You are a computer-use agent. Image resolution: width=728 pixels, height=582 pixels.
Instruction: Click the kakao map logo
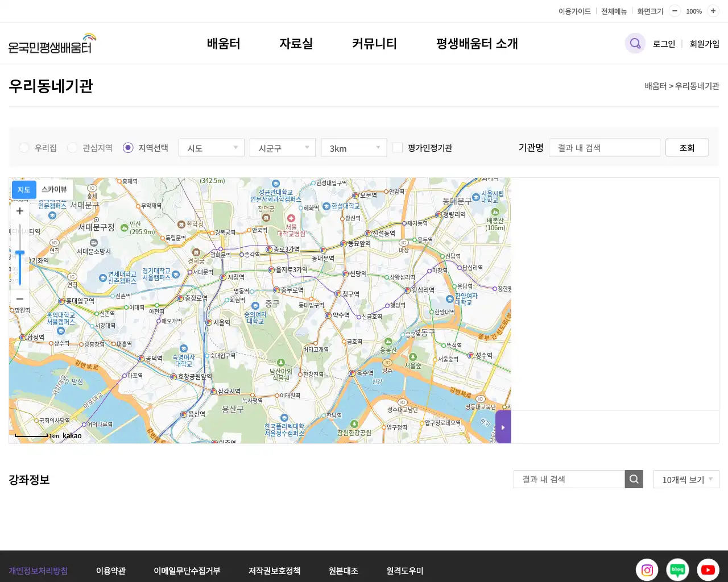point(72,436)
